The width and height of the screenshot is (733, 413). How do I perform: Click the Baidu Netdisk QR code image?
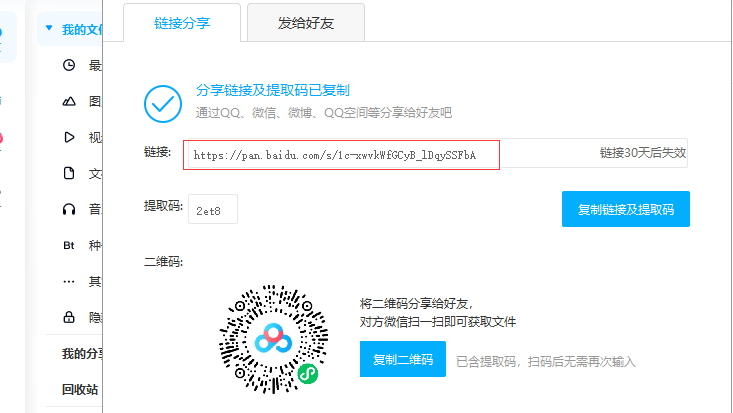pos(273,339)
